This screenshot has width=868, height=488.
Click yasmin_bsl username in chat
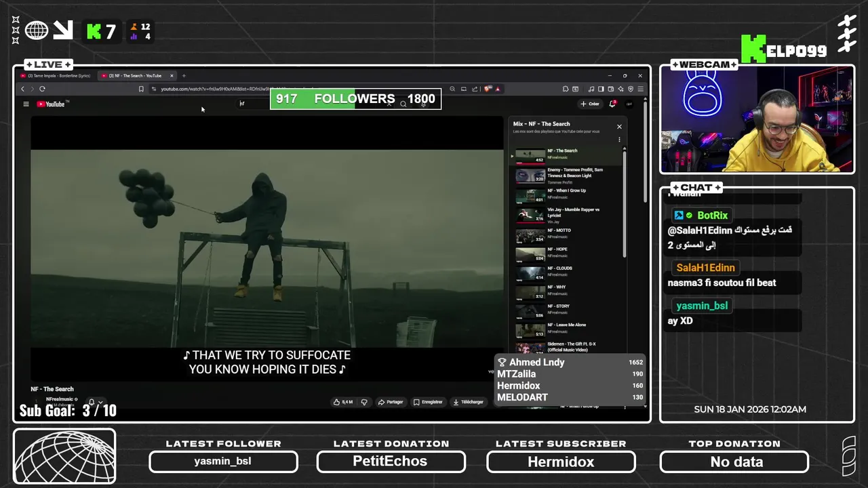coord(702,306)
